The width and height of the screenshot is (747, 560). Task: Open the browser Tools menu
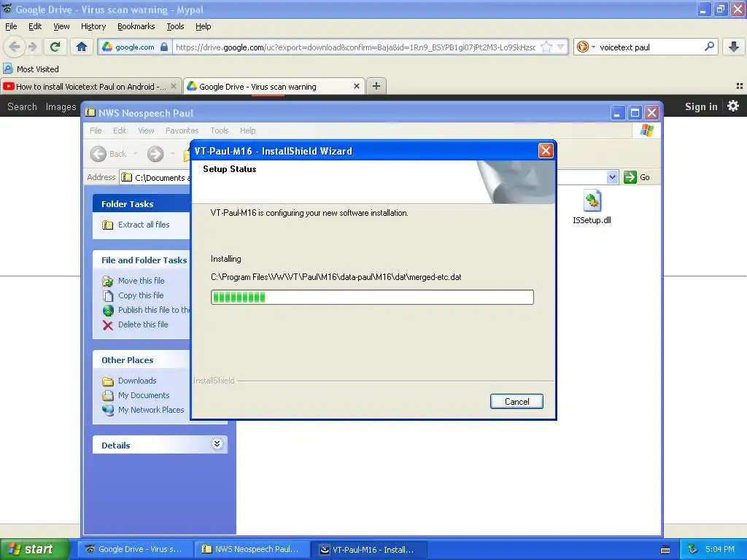tap(175, 26)
